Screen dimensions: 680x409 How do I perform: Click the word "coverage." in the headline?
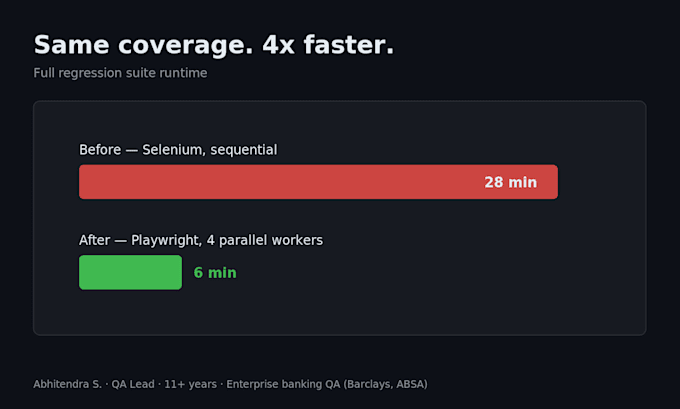pos(186,46)
